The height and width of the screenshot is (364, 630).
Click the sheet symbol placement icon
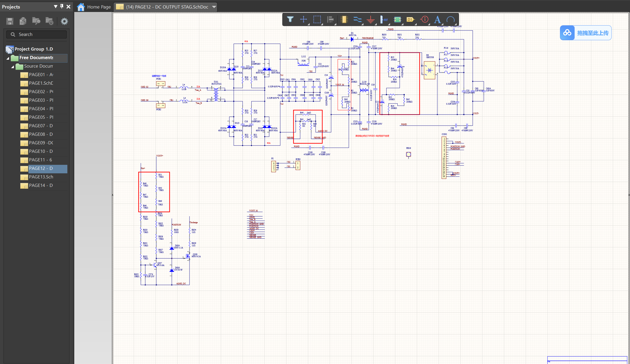[397, 19]
